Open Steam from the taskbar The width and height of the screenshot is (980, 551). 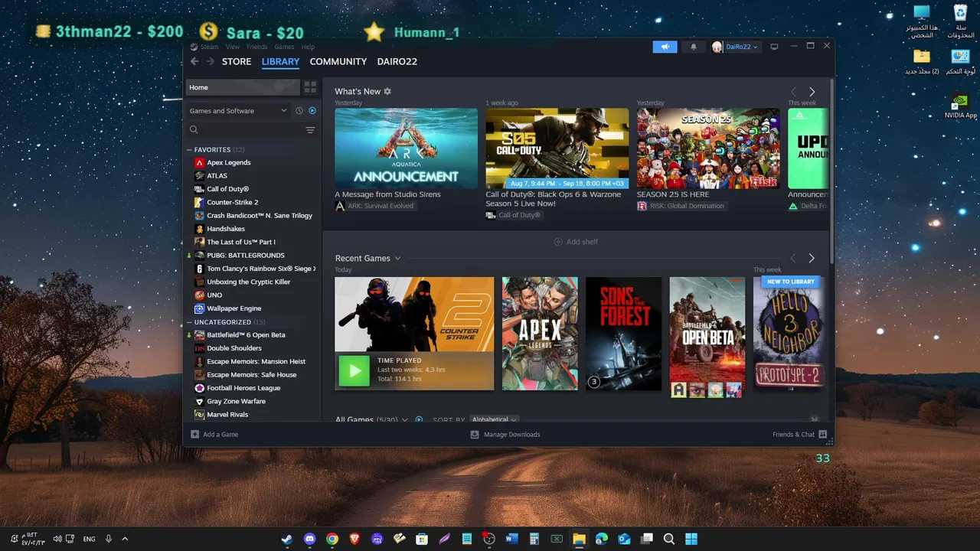(x=286, y=539)
